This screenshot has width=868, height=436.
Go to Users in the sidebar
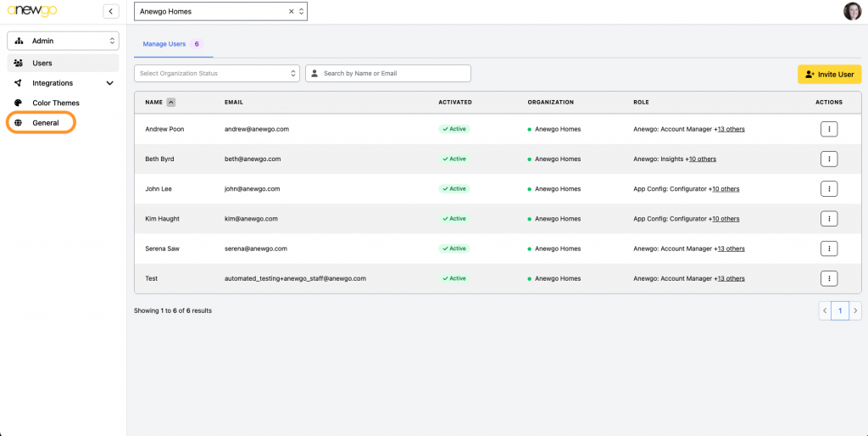(63, 63)
